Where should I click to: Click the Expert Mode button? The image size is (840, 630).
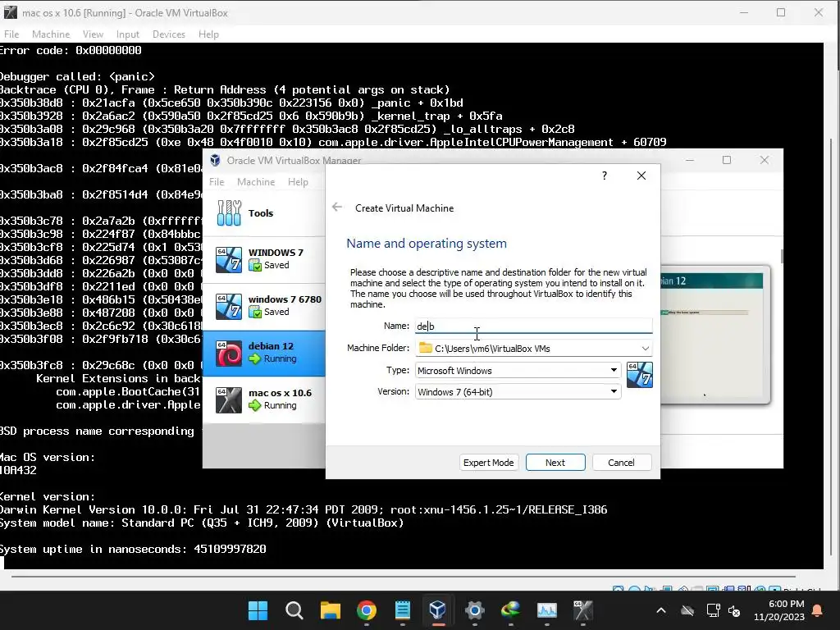point(489,463)
